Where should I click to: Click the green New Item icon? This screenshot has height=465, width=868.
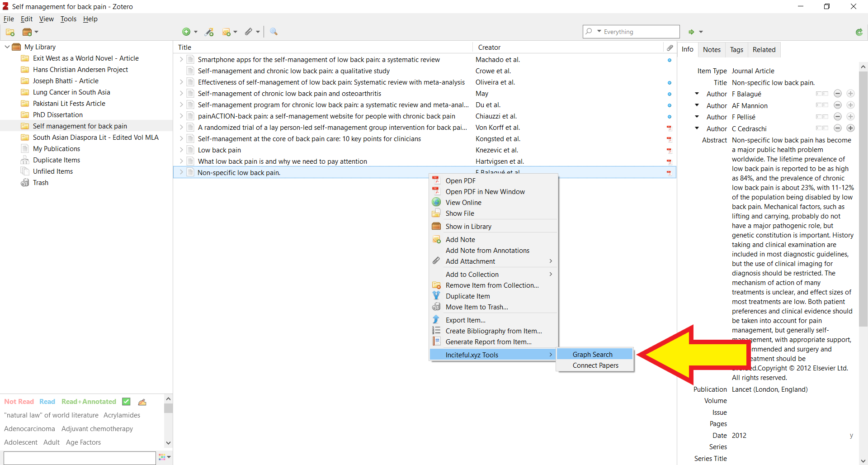(186, 32)
